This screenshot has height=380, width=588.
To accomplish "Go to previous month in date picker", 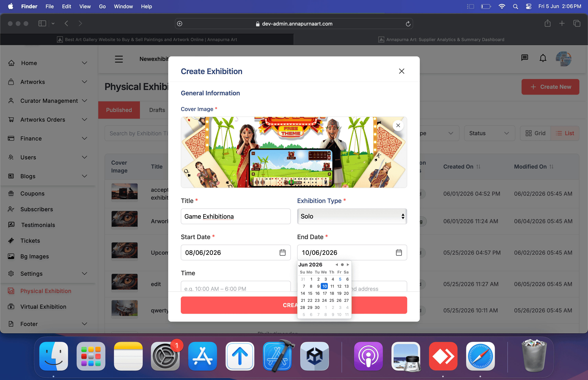I will [337, 264].
